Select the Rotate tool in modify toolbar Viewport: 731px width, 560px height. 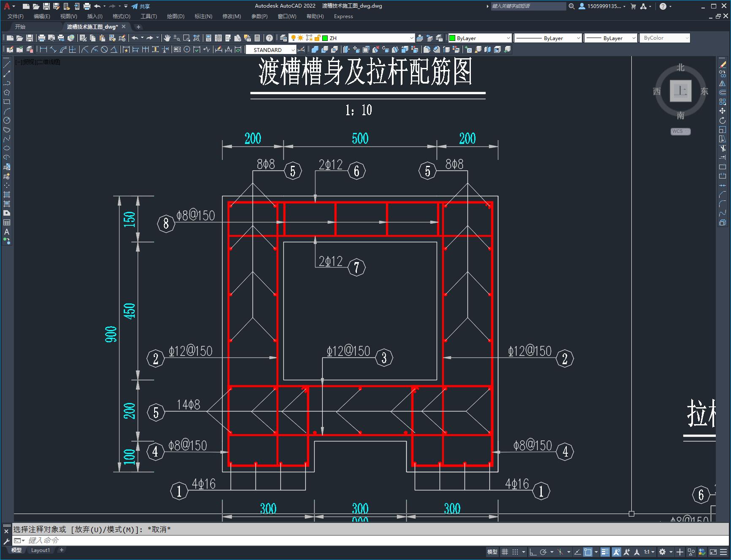[x=723, y=120]
